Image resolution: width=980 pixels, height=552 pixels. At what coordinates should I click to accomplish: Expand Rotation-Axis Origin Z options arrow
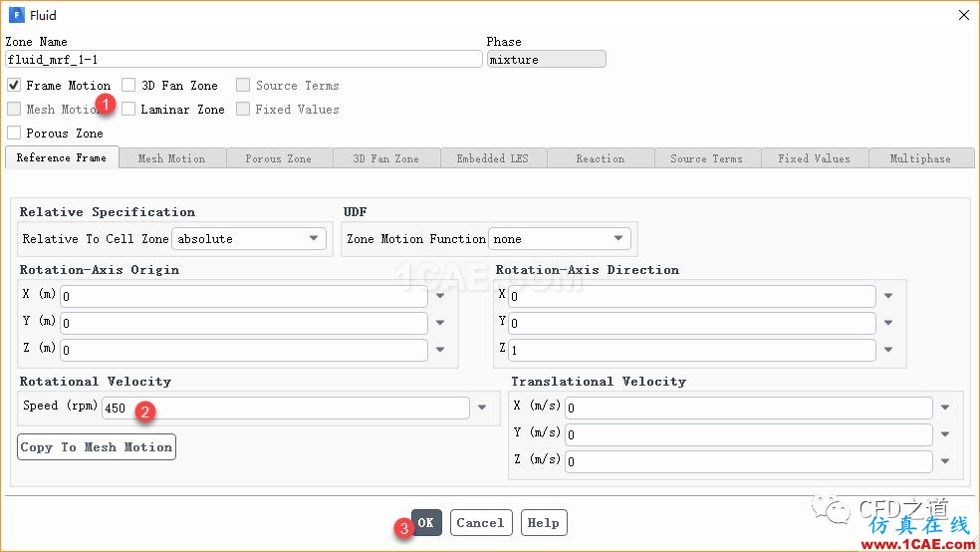pyautogui.click(x=440, y=350)
